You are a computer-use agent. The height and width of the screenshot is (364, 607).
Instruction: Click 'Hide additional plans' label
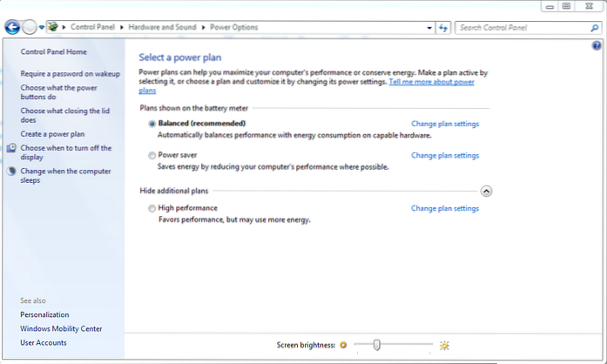(174, 191)
